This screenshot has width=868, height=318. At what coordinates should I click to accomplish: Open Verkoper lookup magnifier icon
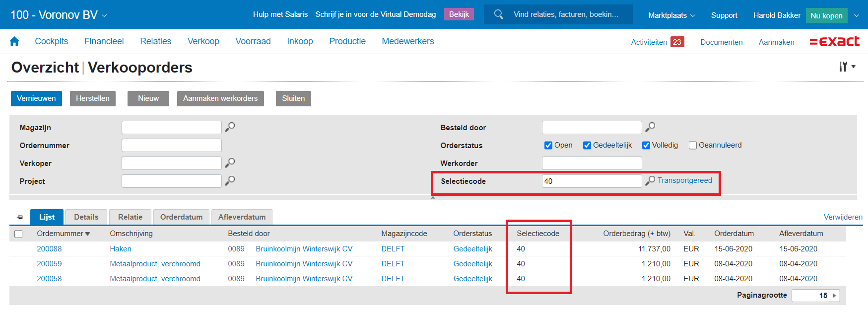(230, 163)
